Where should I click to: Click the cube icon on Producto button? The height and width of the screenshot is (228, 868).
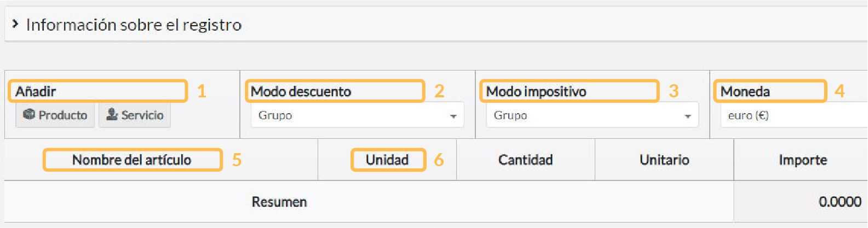(x=29, y=115)
